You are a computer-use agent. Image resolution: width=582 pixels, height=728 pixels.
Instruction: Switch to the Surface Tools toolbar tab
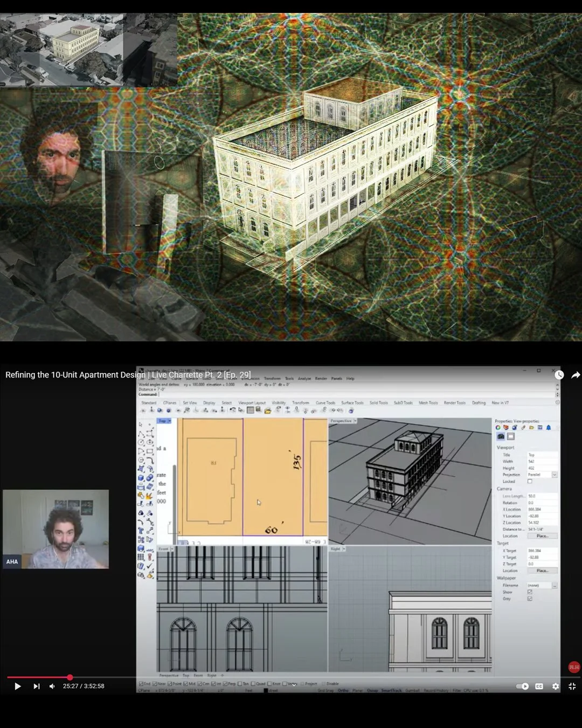[x=352, y=403]
